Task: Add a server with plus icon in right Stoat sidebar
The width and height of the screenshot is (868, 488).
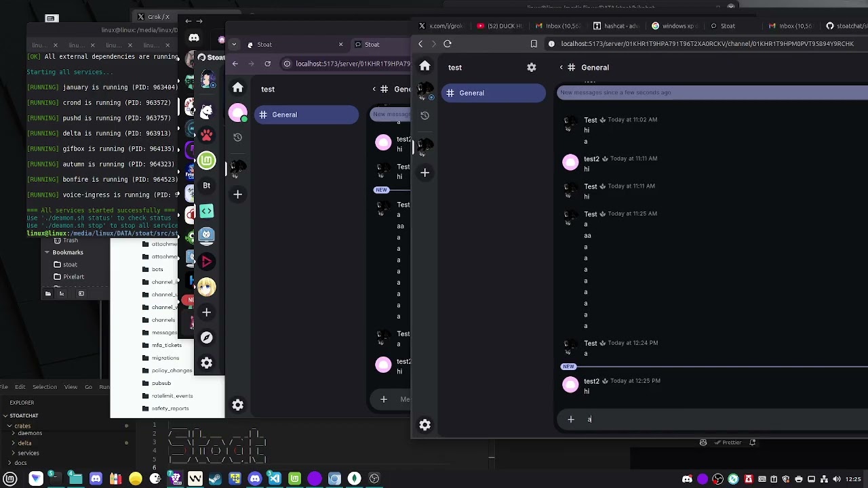Action: (x=425, y=173)
